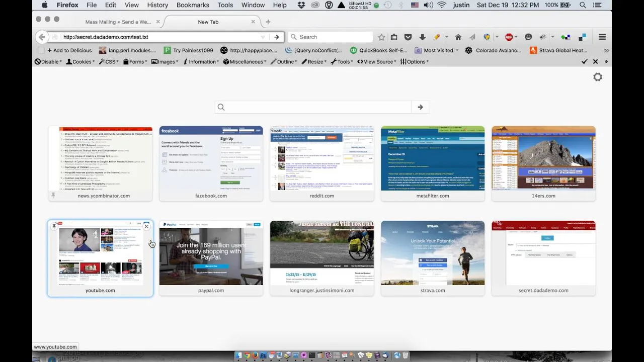
Task: Click the Web Developer X error icon
Action: [x=595, y=61]
